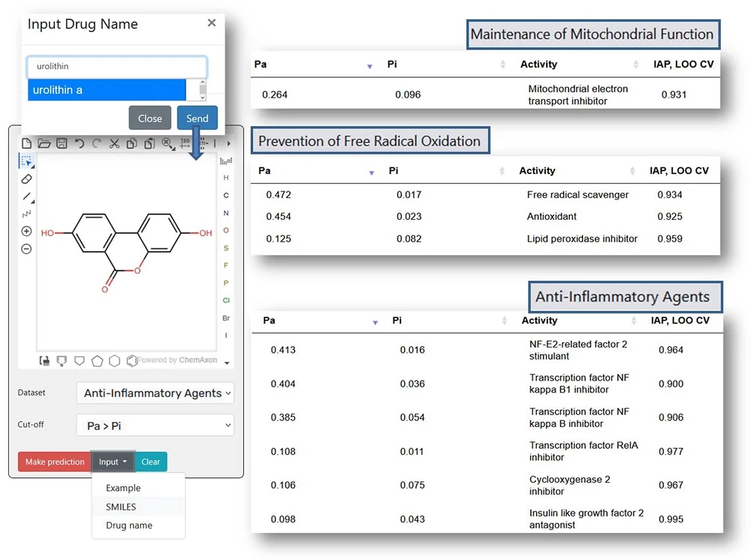Image resolution: width=751 pixels, height=560 pixels.
Task: Select the benzene ring template
Action: pos(132,361)
